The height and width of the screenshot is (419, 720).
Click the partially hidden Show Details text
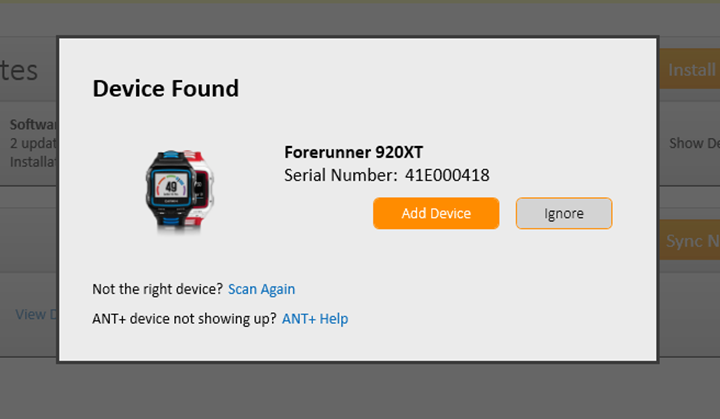694,143
